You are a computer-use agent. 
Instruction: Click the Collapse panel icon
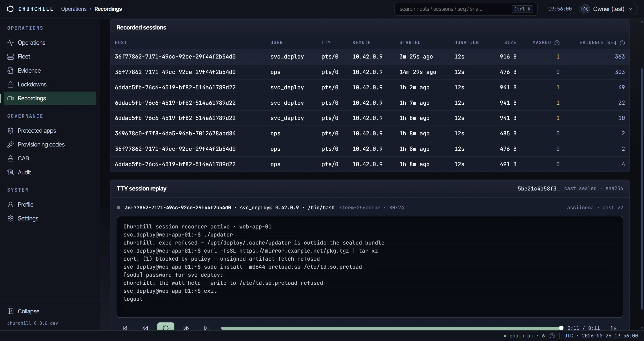click(x=11, y=311)
